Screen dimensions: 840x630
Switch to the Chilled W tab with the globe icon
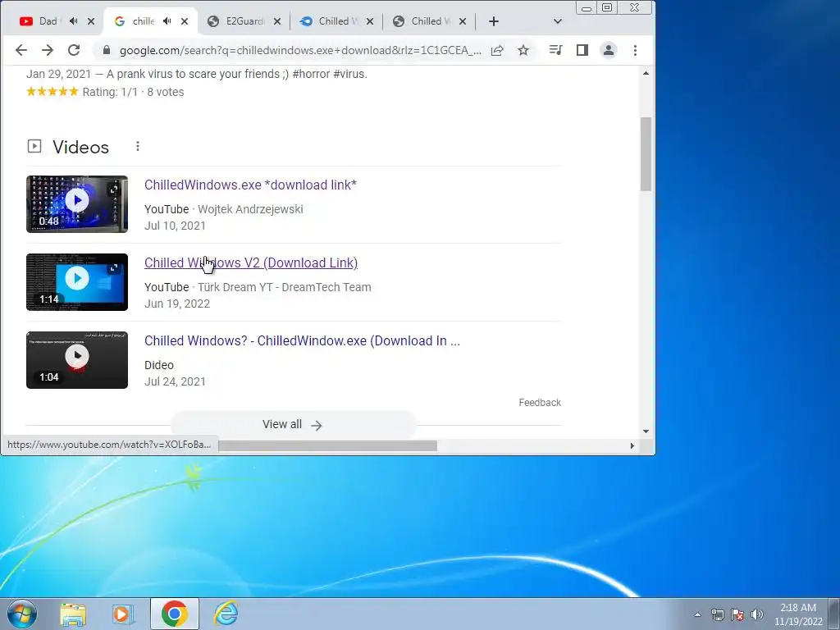pyautogui.click(x=430, y=21)
